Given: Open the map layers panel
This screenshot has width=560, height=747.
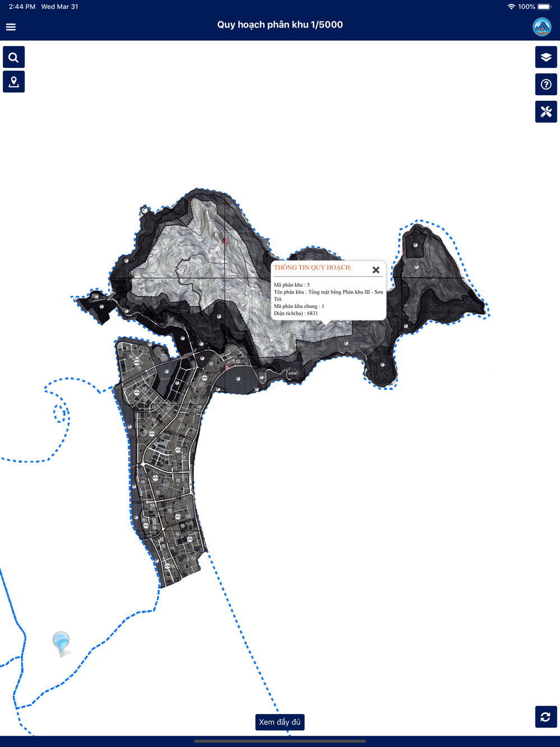Looking at the screenshot, I should 546,57.
